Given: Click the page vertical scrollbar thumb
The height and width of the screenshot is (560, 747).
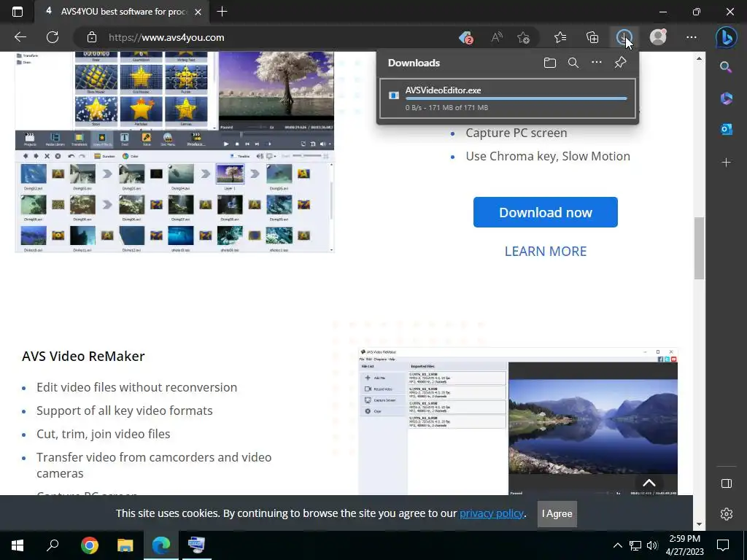Looking at the screenshot, I should (699, 248).
